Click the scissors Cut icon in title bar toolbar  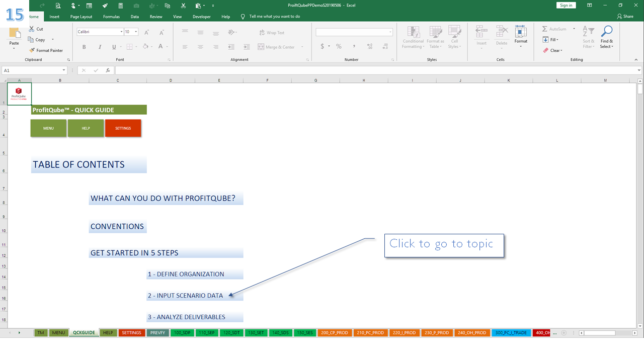(x=183, y=6)
